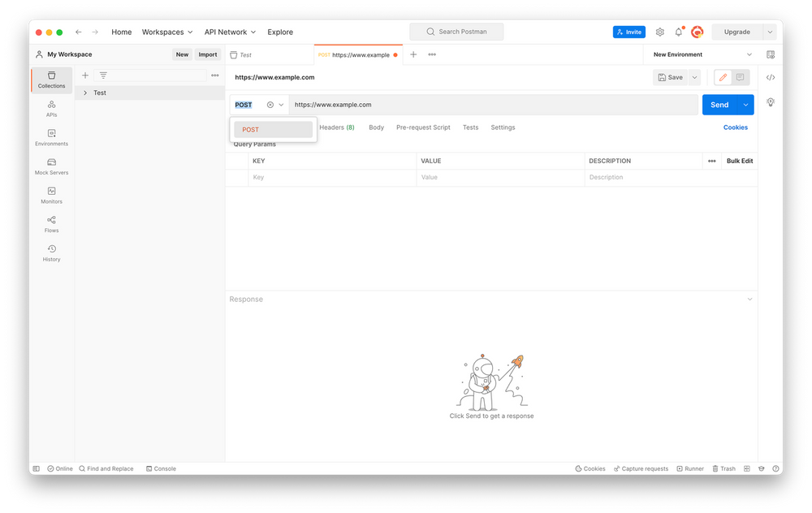Select Mock Servers in the sidebar
Image resolution: width=812 pixels, height=513 pixels.
51,167
